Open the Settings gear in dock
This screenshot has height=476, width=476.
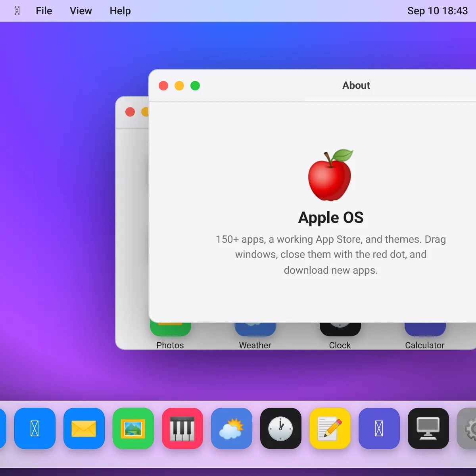[467, 428]
